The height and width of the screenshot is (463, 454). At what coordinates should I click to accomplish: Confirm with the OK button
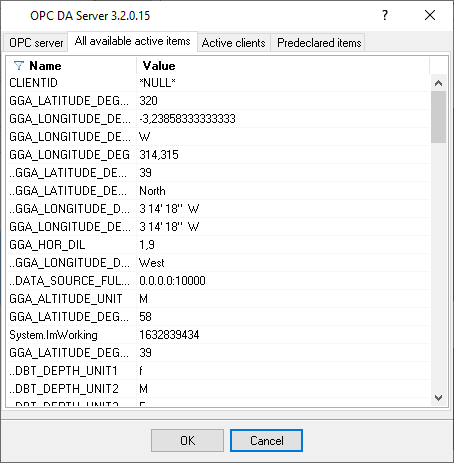(x=187, y=441)
